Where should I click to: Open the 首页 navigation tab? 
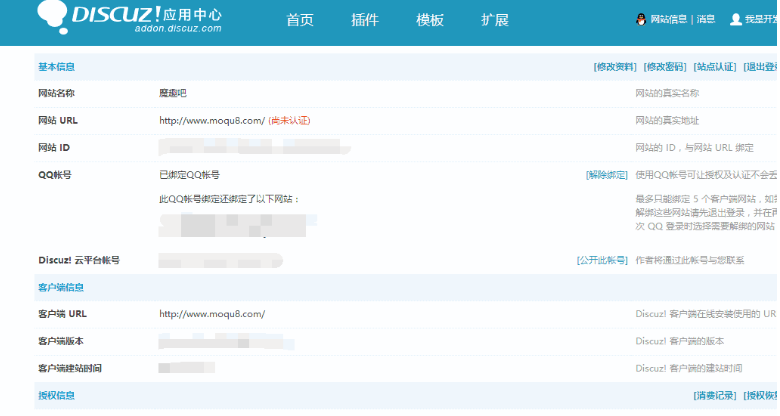300,20
